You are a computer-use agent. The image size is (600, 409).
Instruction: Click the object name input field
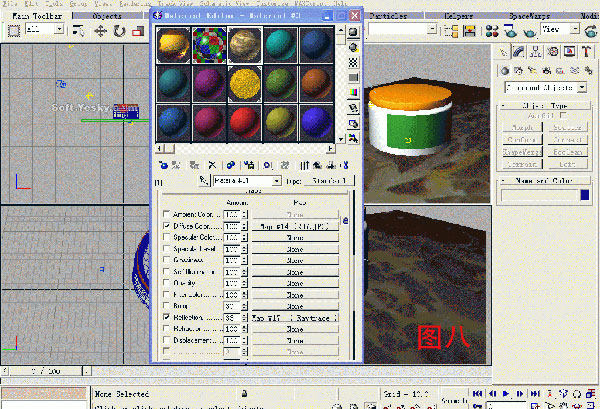(x=539, y=195)
